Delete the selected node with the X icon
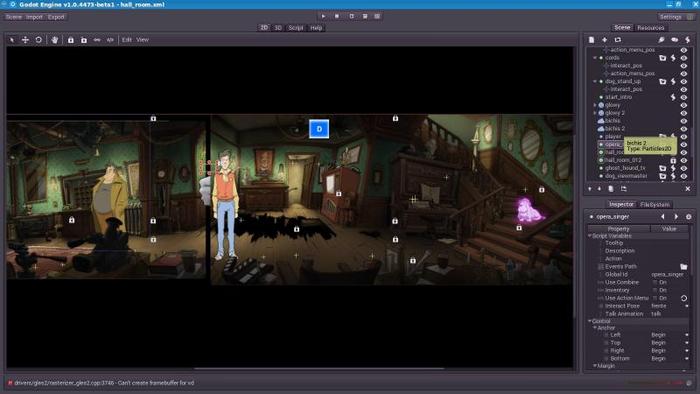The height and width of the screenshot is (394, 700). coord(688,189)
